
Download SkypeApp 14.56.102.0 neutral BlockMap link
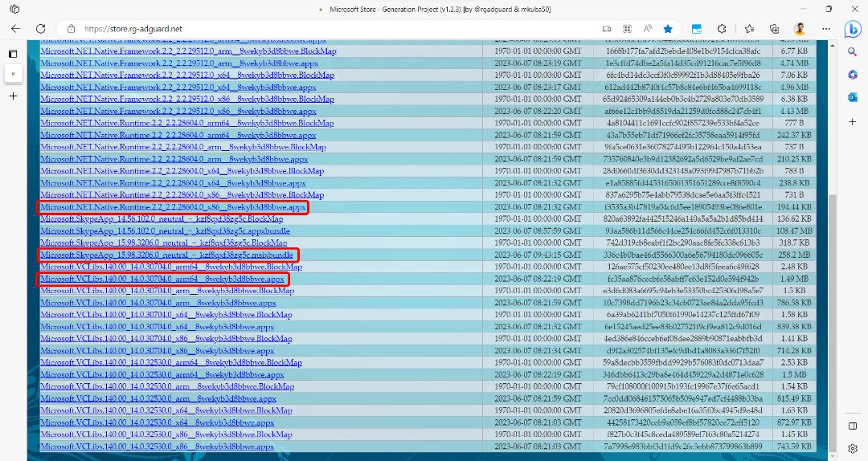pyautogui.click(x=162, y=219)
